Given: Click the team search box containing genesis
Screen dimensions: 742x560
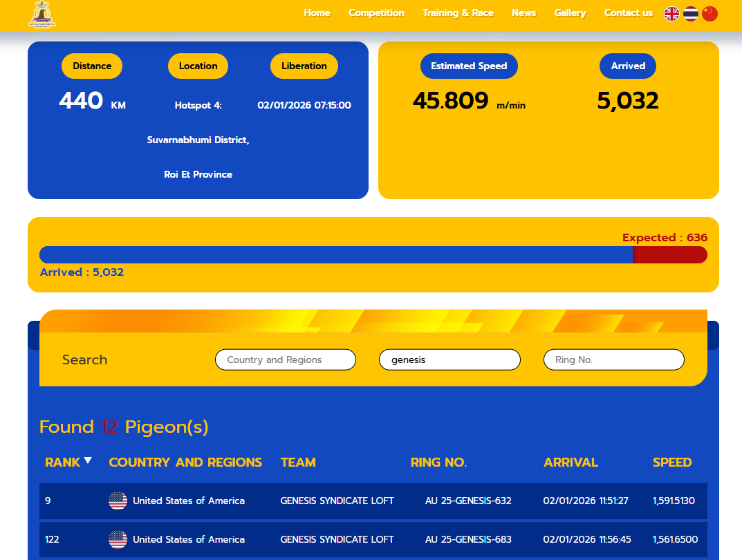Looking at the screenshot, I should point(449,360).
